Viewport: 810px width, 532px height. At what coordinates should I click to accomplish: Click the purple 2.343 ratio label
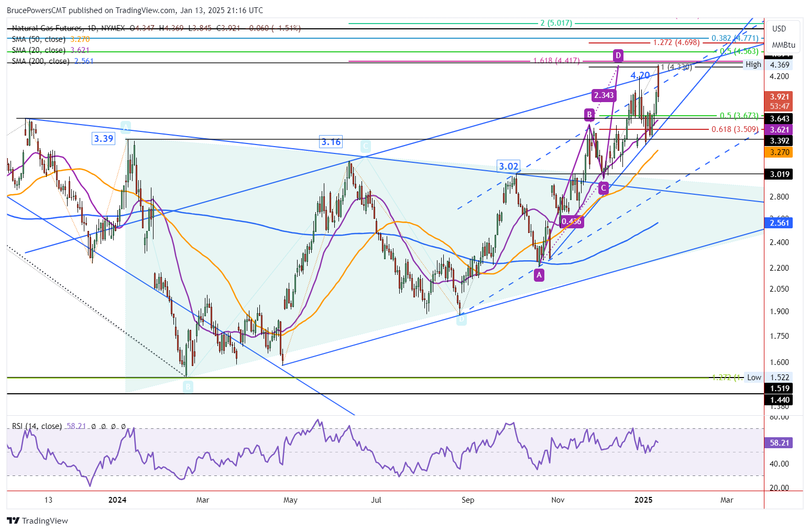[604, 95]
